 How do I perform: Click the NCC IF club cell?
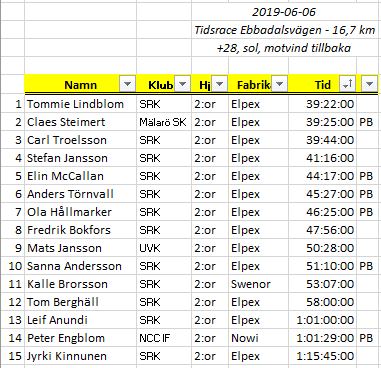pos(164,338)
